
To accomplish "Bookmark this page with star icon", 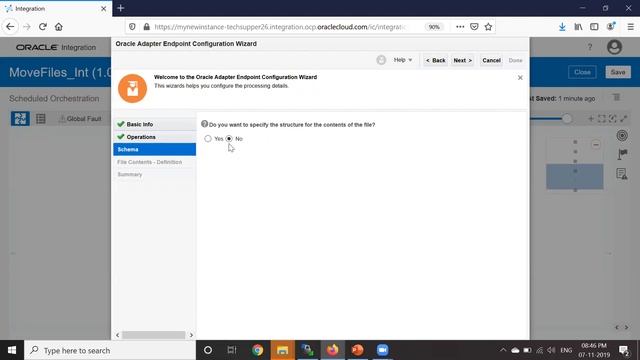I will [x=488, y=27].
